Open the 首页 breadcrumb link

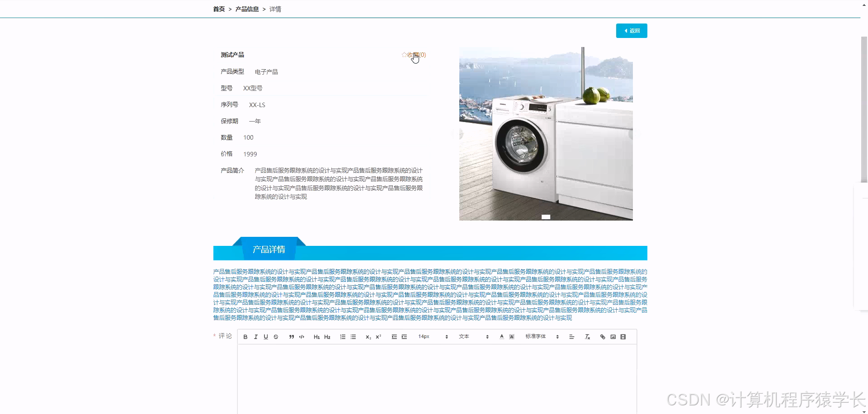pyautogui.click(x=218, y=9)
